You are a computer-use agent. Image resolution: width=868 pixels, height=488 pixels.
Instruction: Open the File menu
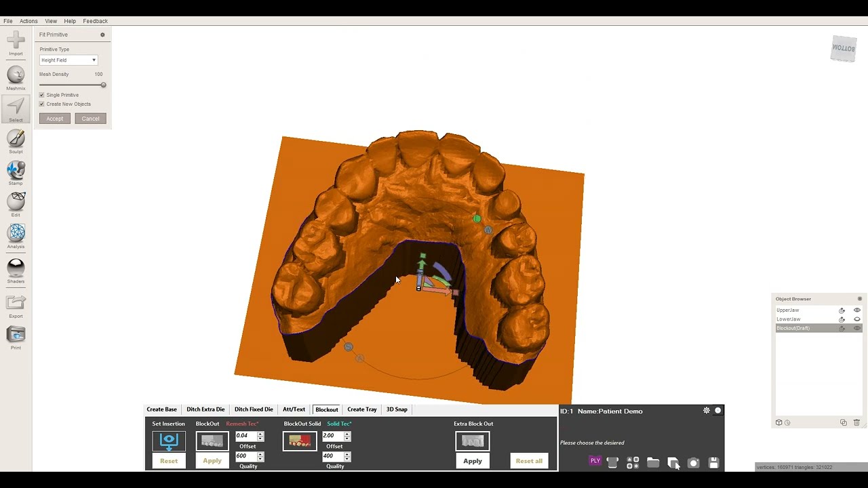[8, 21]
